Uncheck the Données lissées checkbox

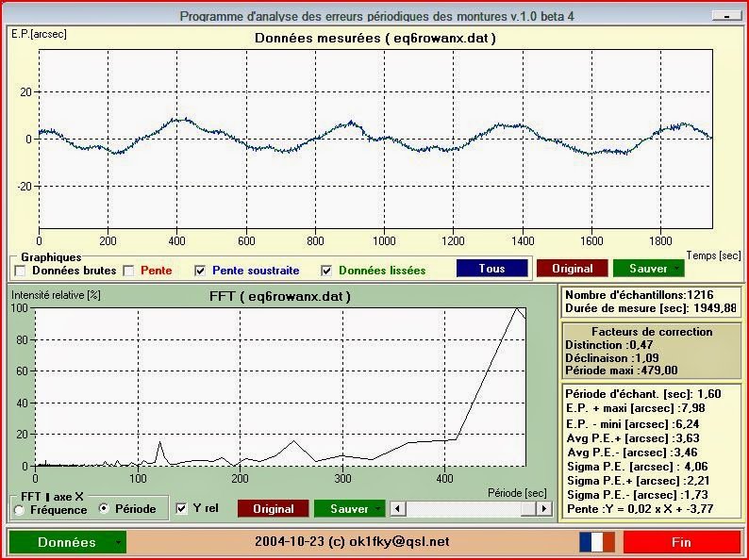click(326, 271)
